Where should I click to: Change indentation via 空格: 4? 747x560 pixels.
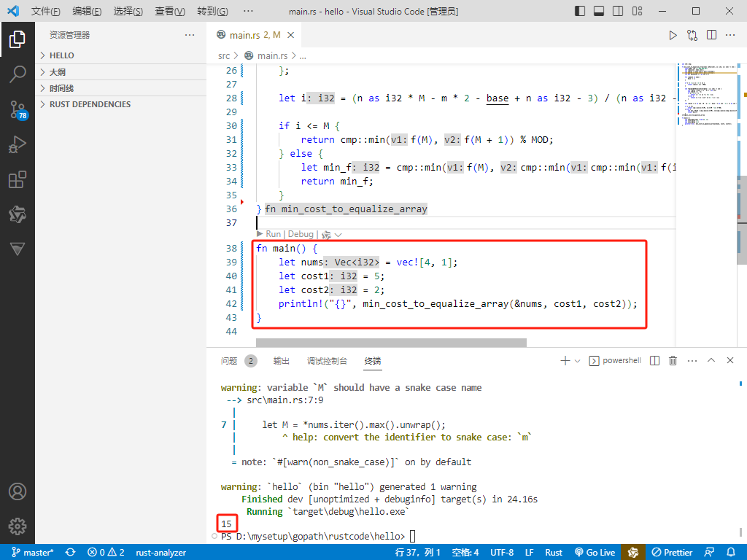(x=465, y=553)
